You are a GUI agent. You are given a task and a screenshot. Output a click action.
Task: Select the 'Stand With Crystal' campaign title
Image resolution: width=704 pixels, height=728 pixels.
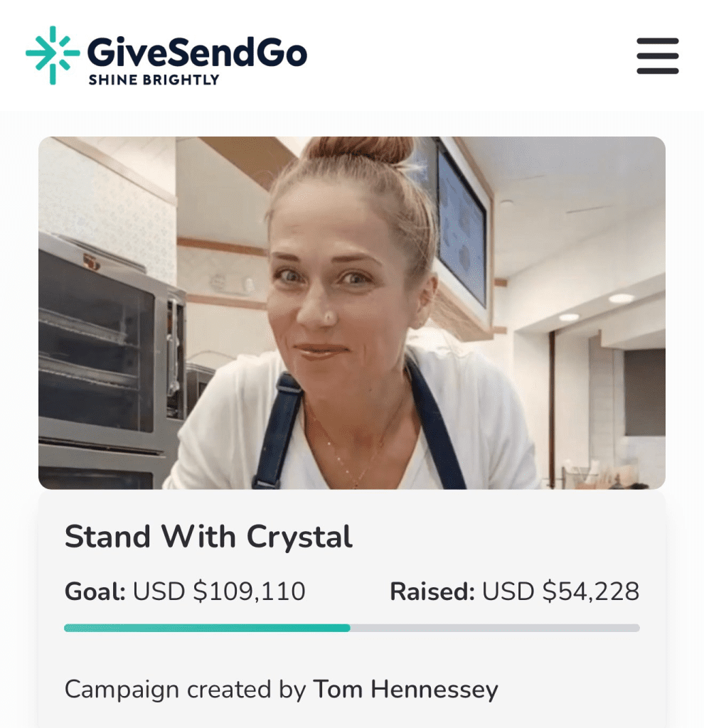pos(208,537)
